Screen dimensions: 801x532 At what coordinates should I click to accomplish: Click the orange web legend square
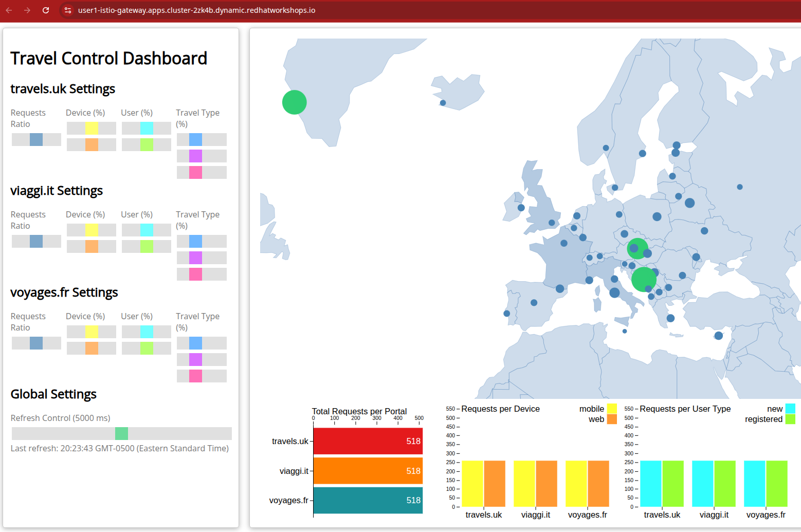pos(612,419)
